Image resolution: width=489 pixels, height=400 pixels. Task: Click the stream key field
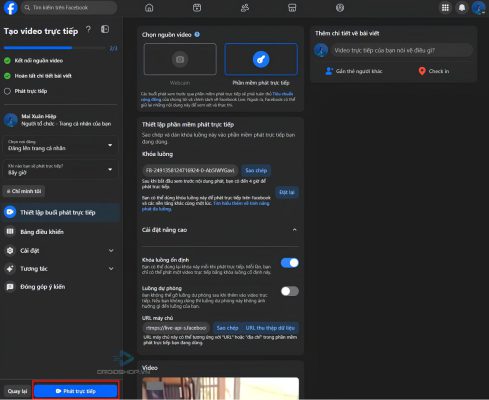click(x=190, y=170)
